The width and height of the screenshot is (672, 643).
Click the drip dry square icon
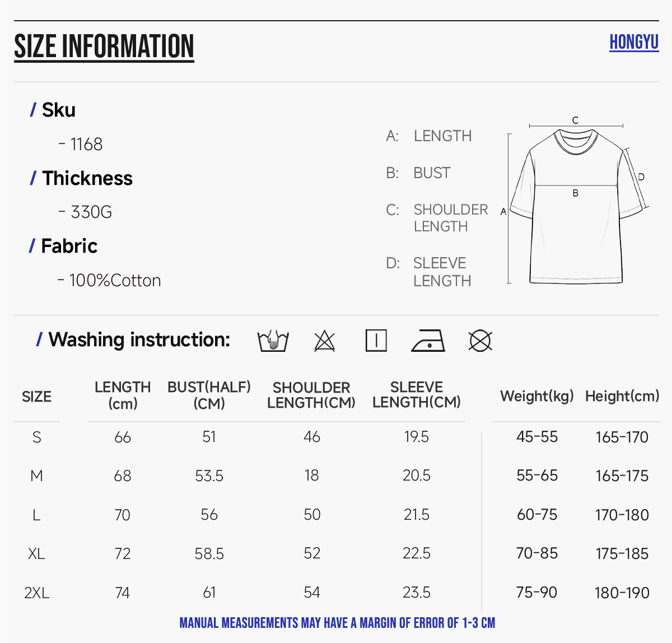click(376, 340)
